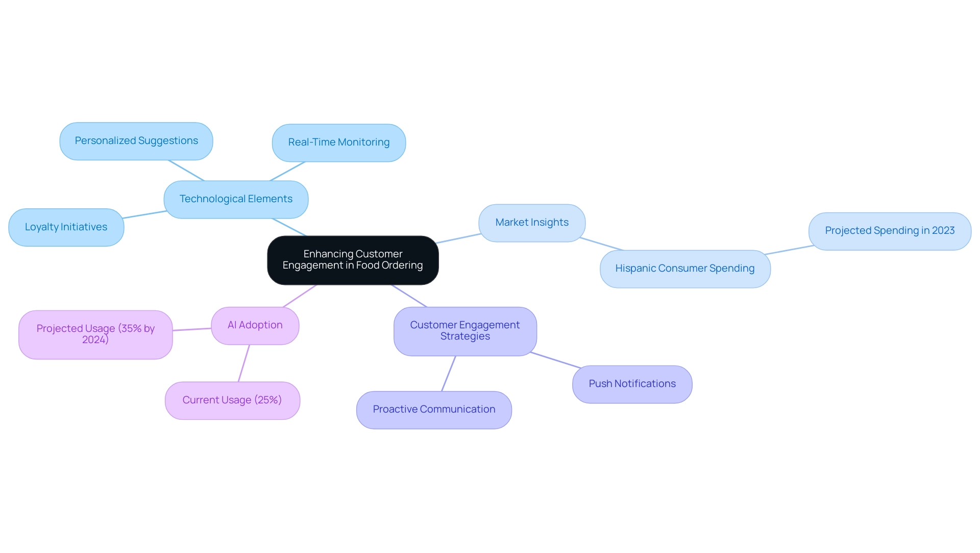The width and height of the screenshot is (980, 553).
Task: Toggle visibility of Market Insights subtree
Action: pyautogui.click(x=533, y=222)
